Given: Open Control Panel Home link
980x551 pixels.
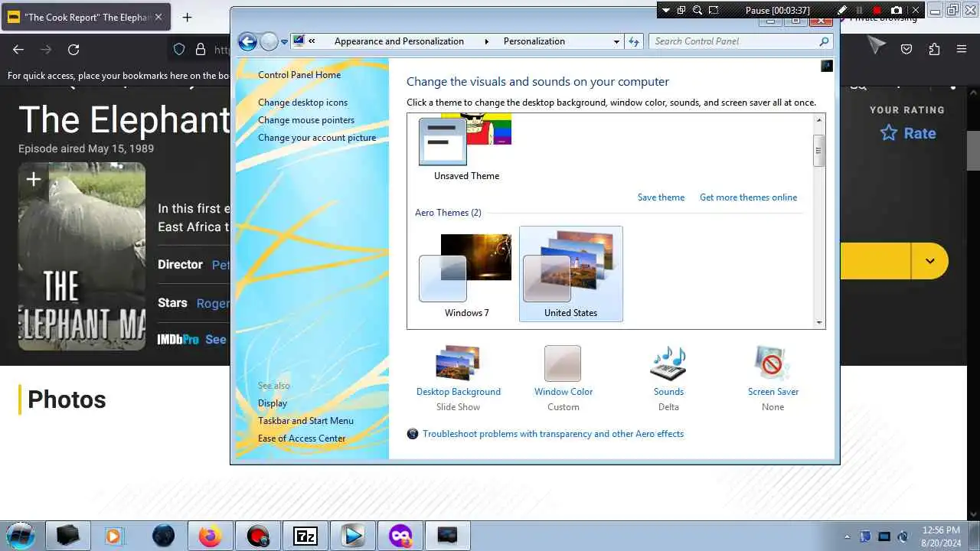Looking at the screenshot, I should 299,75.
